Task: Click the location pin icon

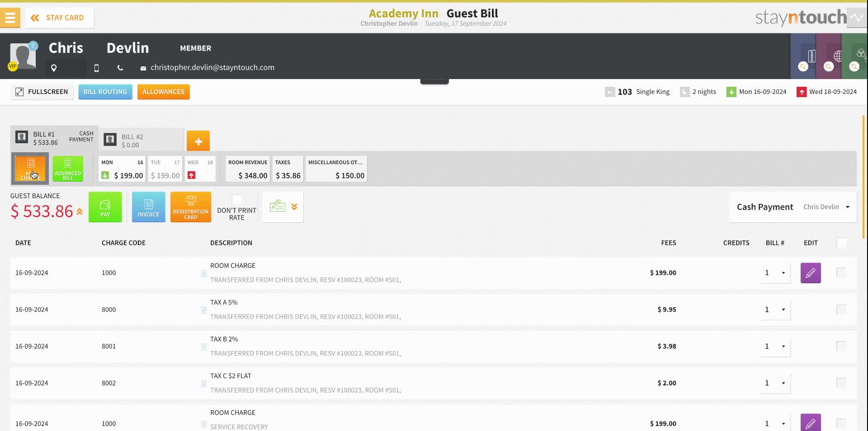Action: [54, 68]
